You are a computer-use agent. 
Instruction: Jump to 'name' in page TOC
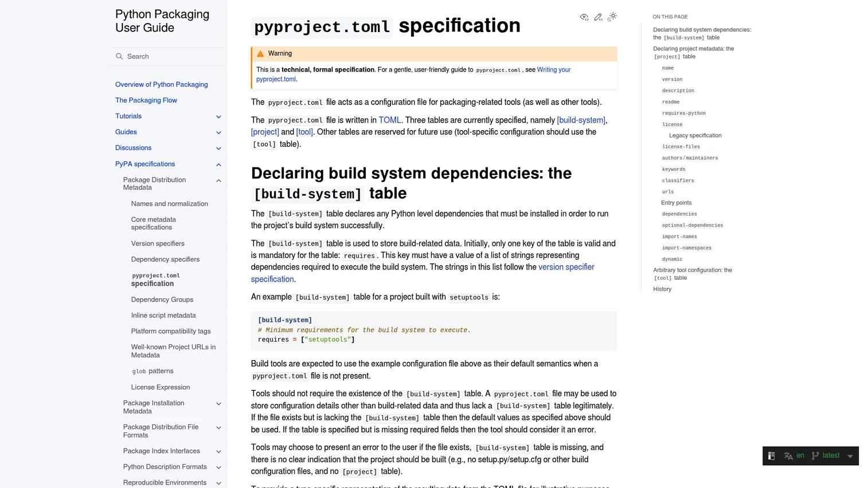[x=668, y=68]
